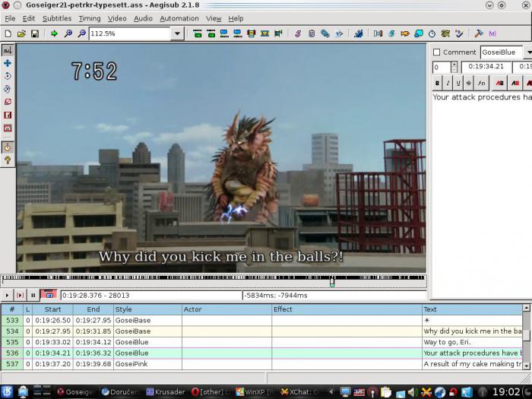
Task: Jump video to subtitle end icon
Action: tap(211, 33)
